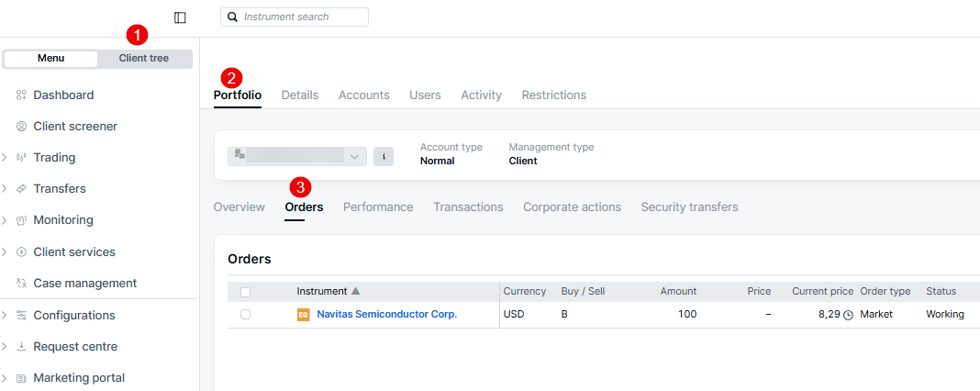This screenshot has height=391, width=980.
Task: Click the Client screener icon
Action: click(21, 127)
